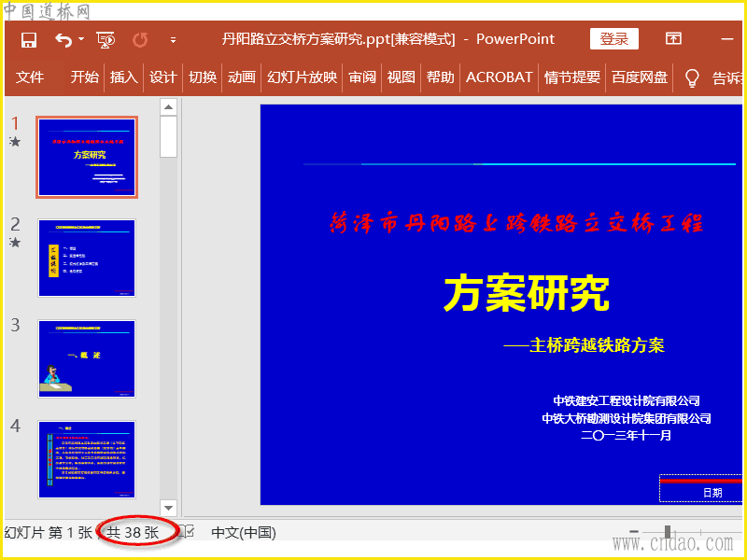Viewport: 747px width, 560px height.
Task: Click thumbnail pane scroll down arrow
Action: click(168, 507)
